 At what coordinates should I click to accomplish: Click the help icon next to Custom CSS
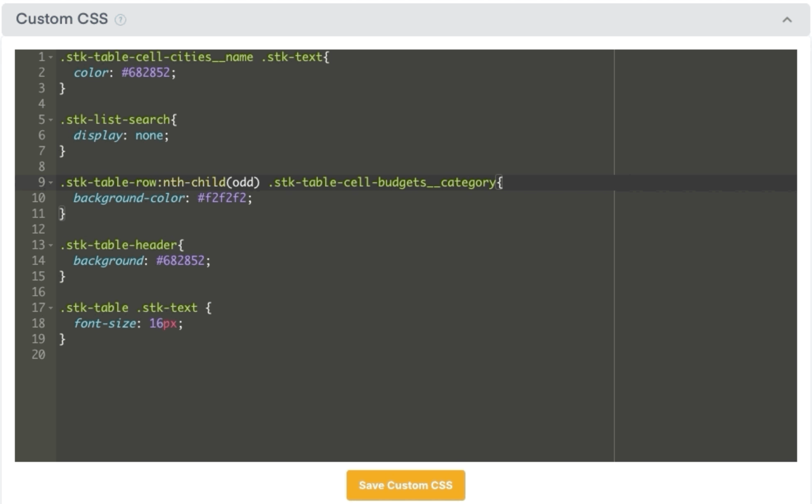pyautogui.click(x=120, y=19)
